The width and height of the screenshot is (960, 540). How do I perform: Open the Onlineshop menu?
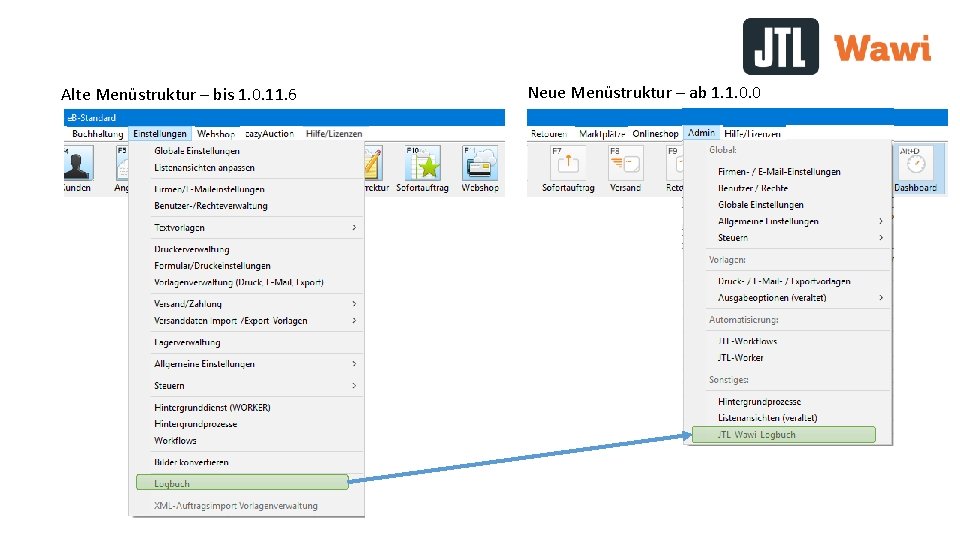pos(655,133)
